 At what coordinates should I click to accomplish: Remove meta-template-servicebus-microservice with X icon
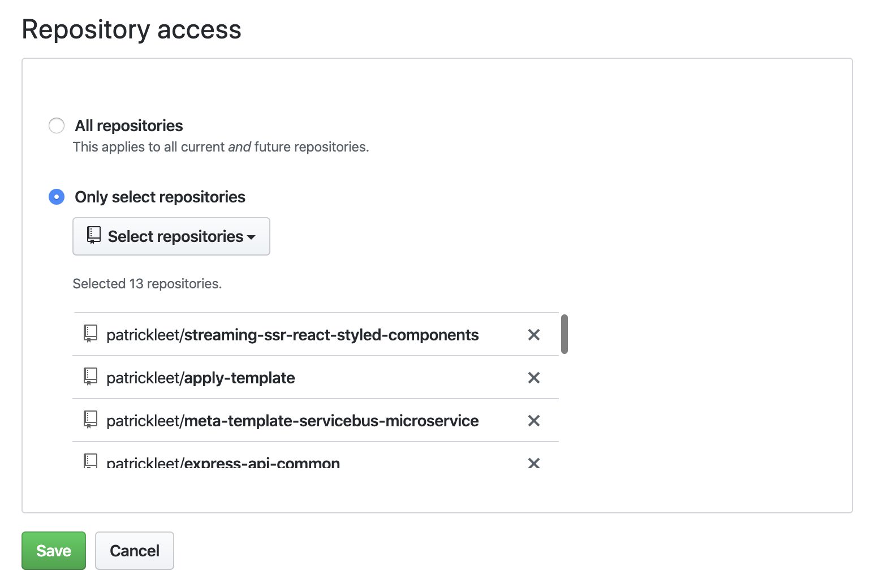pos(533,421)
